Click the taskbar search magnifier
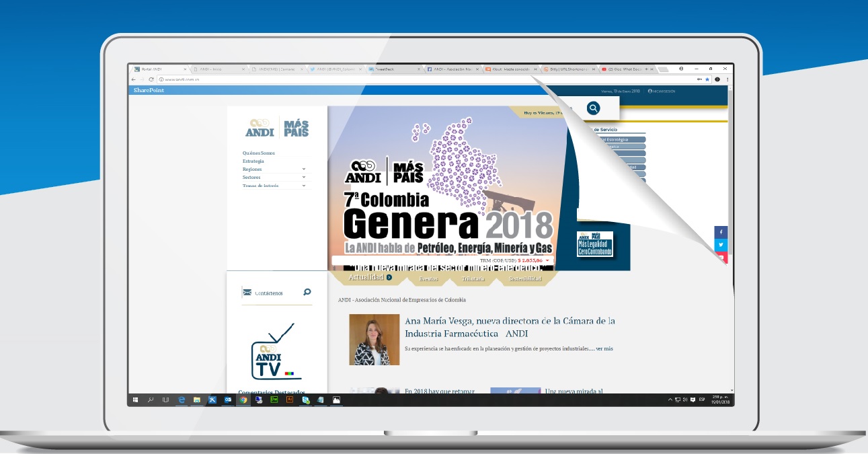This screenshot has height=454, width=868. pos(151,400)
